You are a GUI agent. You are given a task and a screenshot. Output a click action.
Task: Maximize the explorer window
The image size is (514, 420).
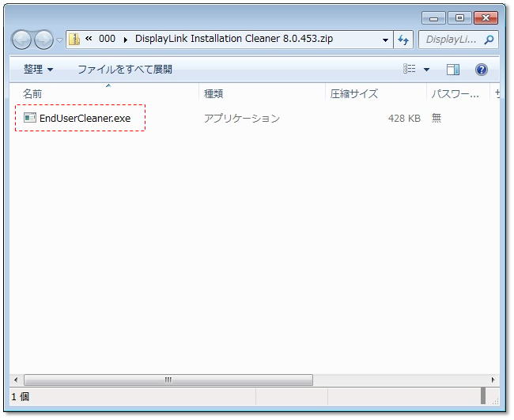point(459,18)
